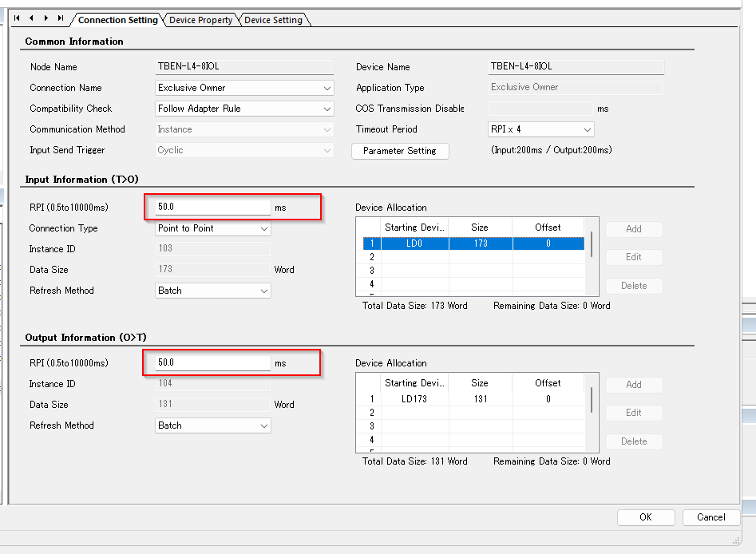Screen dimensions: 756x554
Task: Select the LD173 cell in the output table
Action: pyautogui.click(x=414, y=399)
